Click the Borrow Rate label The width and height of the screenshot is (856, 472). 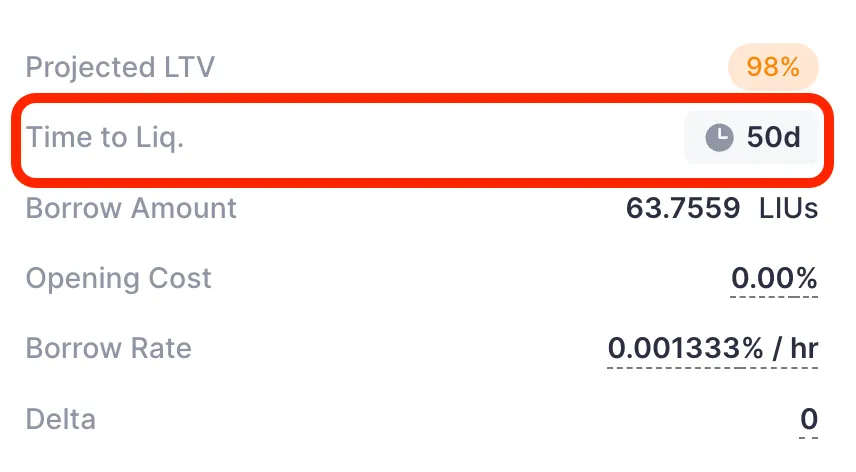(109, 348)
